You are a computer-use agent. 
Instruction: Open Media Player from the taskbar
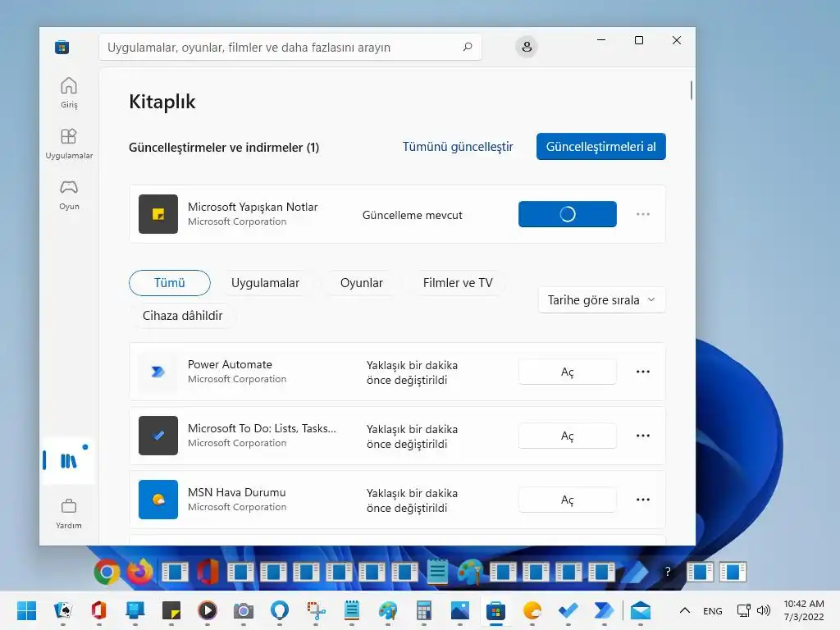click(208, 610)
